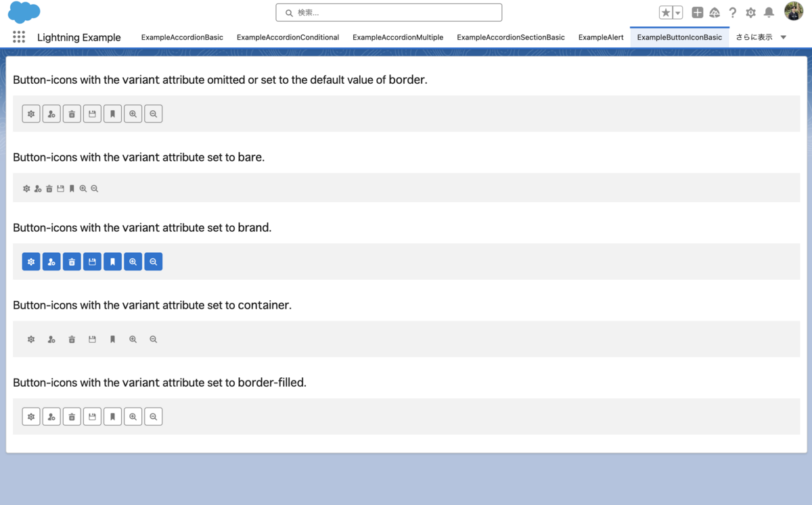Open the favorites list dropdown arrow
The height and width of the screenshot is (505, 812).
[x=677, y=12]
